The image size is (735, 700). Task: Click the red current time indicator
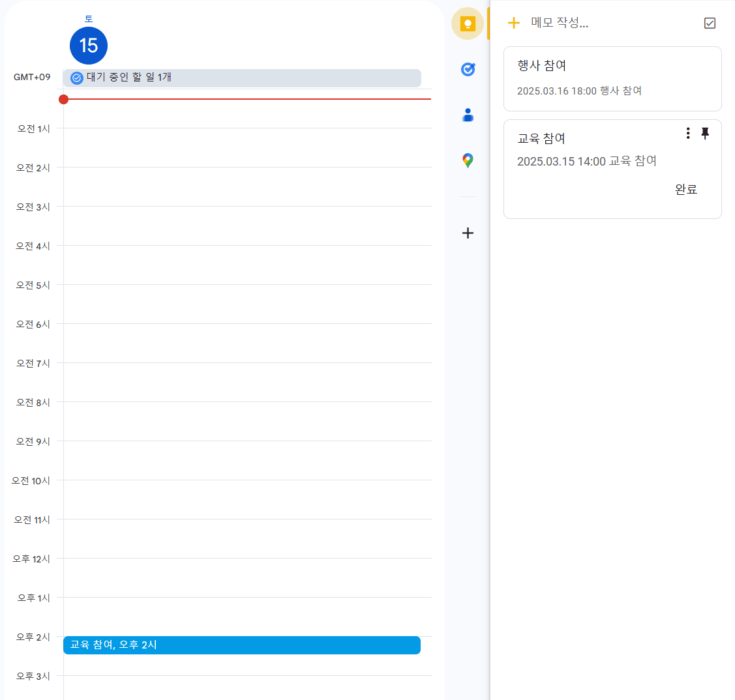tap(63, 99)
